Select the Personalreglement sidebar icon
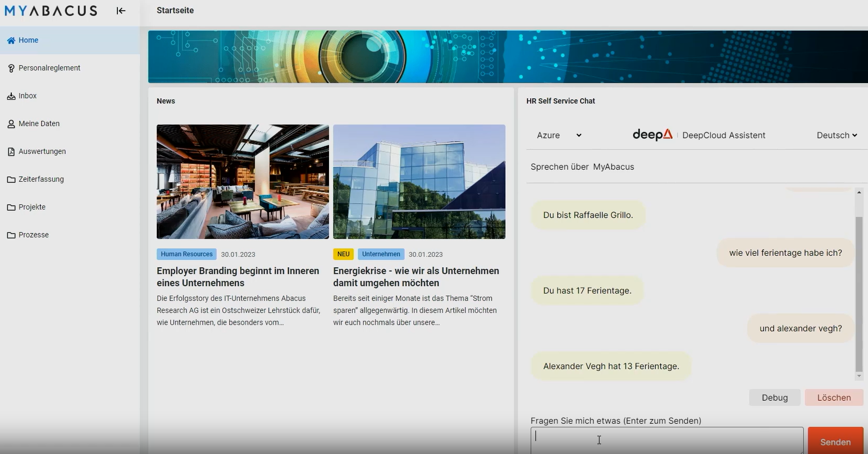 [x=11, y=68]
